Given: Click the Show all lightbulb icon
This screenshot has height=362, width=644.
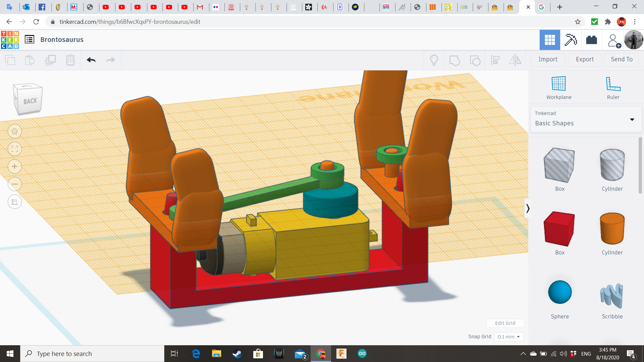Looking at the screenshot, I should [x=434, y=60].
